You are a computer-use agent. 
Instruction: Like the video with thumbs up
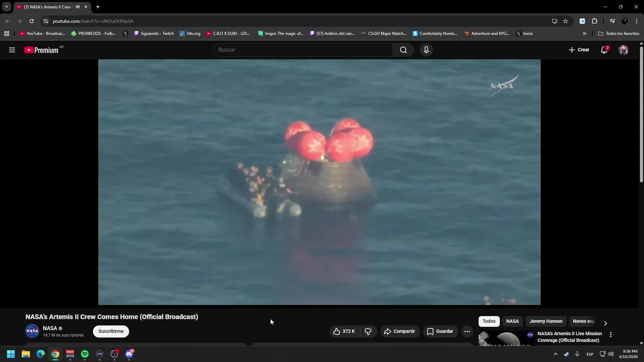tap(344, 331)
